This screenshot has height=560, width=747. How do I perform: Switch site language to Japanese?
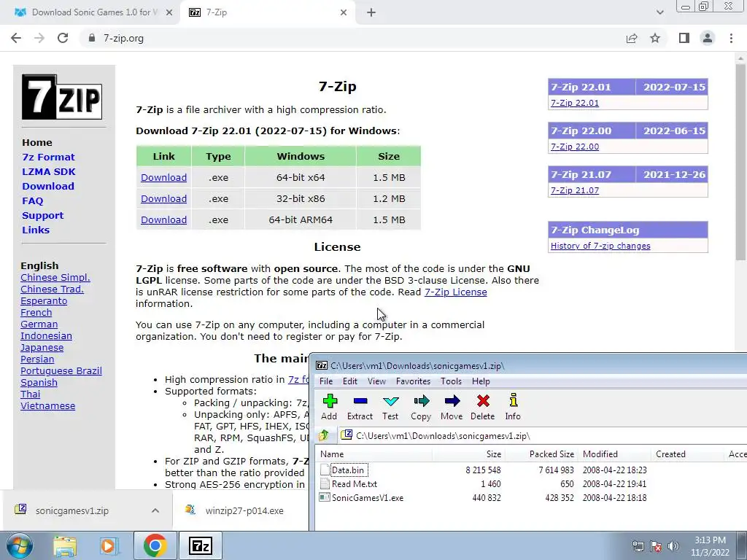tap(42, 348)
